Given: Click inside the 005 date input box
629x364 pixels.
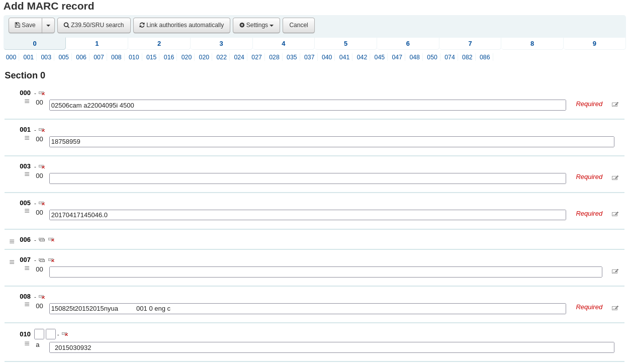Looking at the screenshot, I should click(x=307, y=215).
